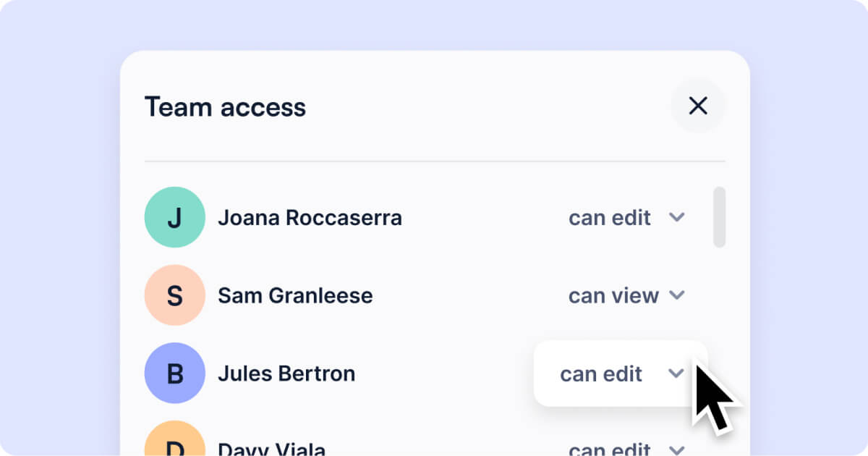Screen dimensions: 868x456
Task: Open Joana Roccaserra's 'can edit' dropdown
Action: pyautogui.click(x=626, y=217)
